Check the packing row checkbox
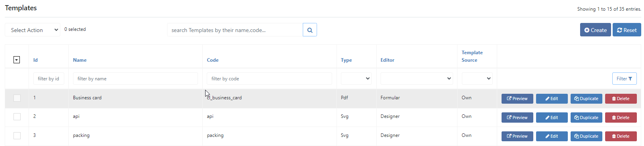 coord(17,135)
